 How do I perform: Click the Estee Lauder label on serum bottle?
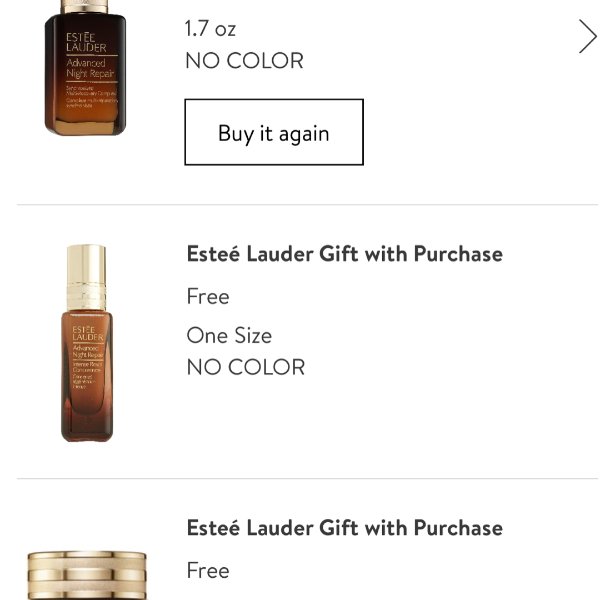tap(86, 42)
